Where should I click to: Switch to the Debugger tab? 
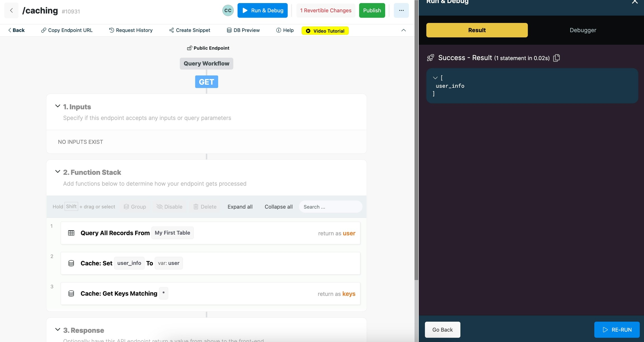pyautogui.click(x=583, y=30)
